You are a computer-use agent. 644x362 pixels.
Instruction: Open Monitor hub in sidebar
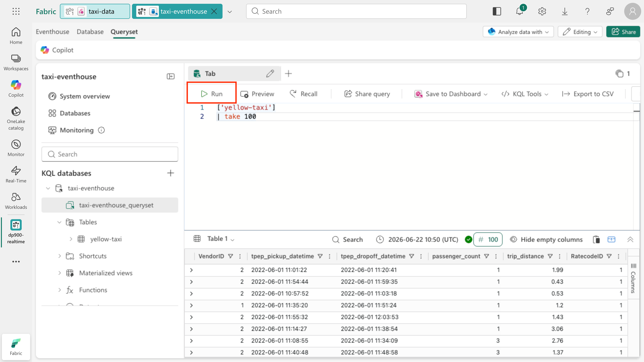coord(16,148)
